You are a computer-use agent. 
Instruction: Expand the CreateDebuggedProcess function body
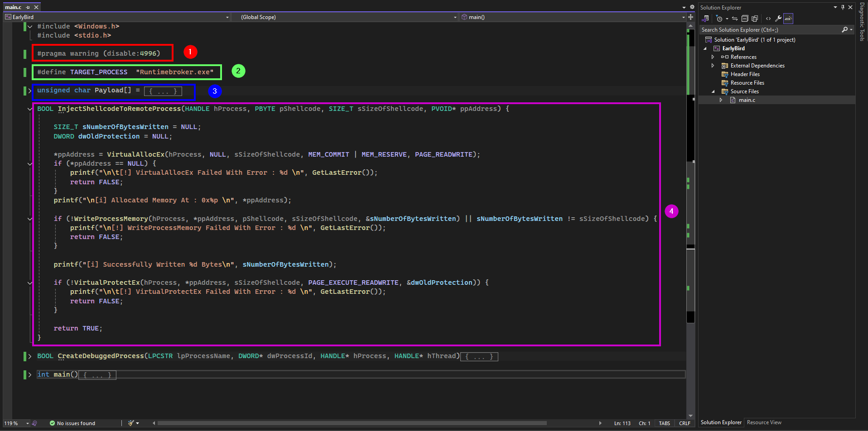(30, 356)
